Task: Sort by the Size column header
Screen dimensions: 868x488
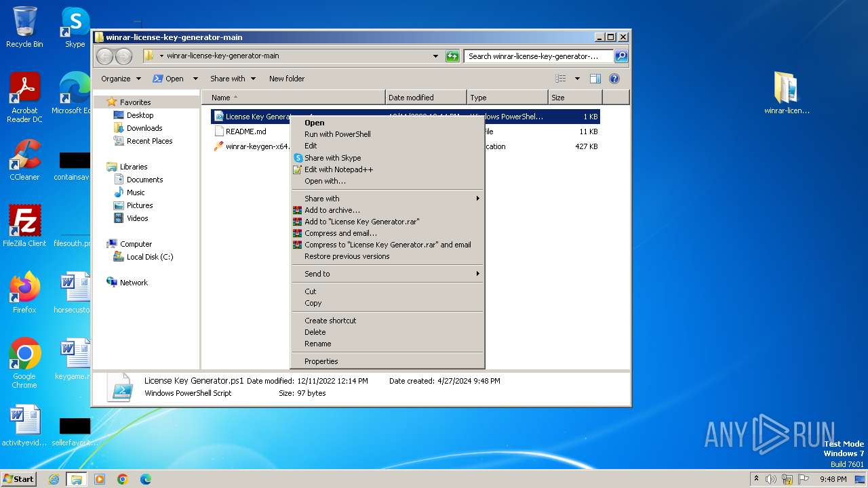Action: [575, 98]
